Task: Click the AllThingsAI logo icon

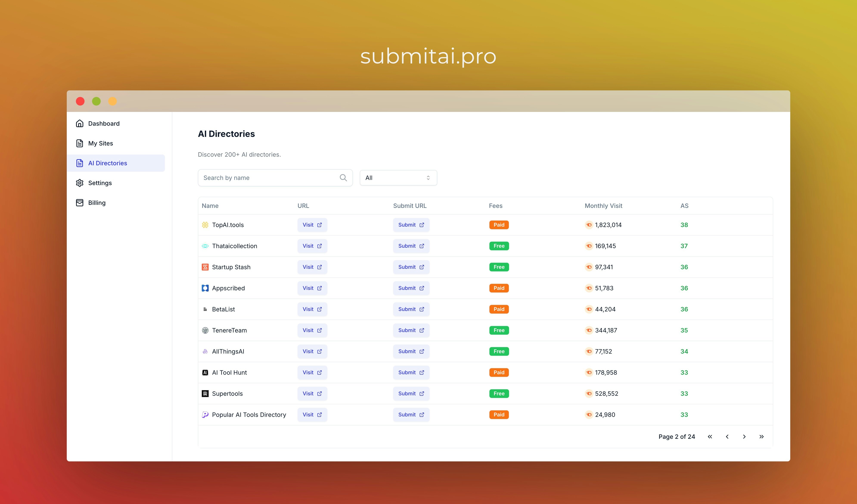Action: 205,351
